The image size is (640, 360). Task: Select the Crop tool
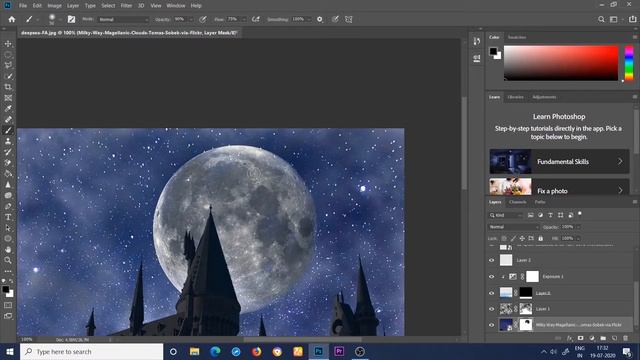click(x=8, y=87)
